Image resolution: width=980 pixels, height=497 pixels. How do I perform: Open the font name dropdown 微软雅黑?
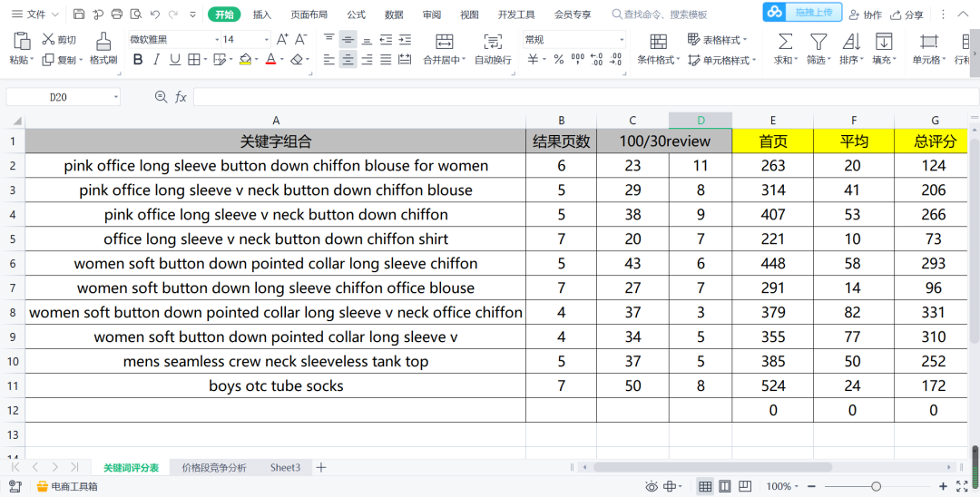click(x=217, y=40)
